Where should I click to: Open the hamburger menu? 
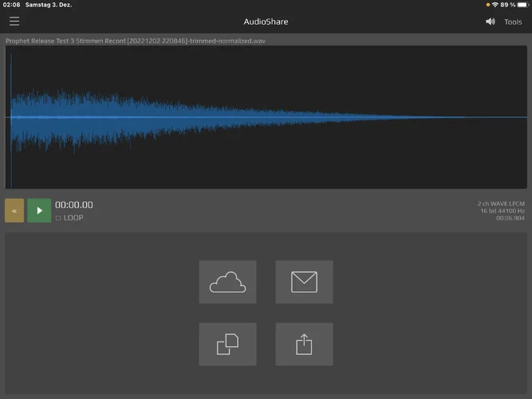14,22
